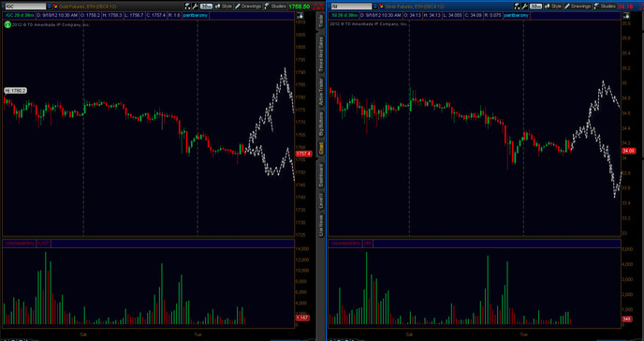Open wrench settings on Gold chart
Screen dimensions: 644x341
click(195, 7)
